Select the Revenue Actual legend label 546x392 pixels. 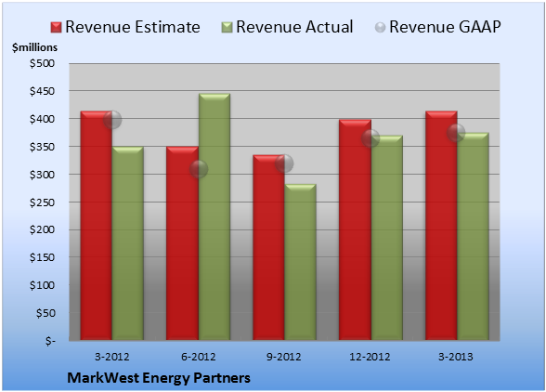click(294, 27)
